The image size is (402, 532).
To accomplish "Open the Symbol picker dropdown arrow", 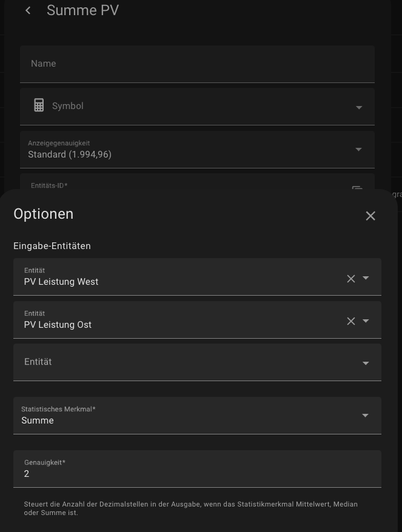I will [x=359, y=107].
